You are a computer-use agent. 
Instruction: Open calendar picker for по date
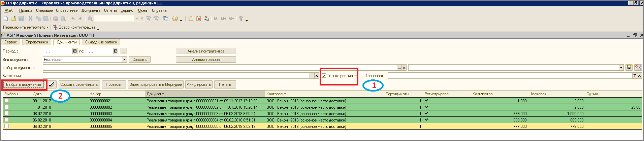(116, 51)
